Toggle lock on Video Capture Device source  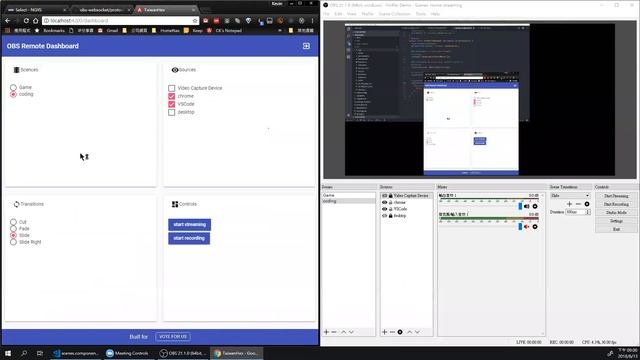pyautogui.click(x=391, y=196)
